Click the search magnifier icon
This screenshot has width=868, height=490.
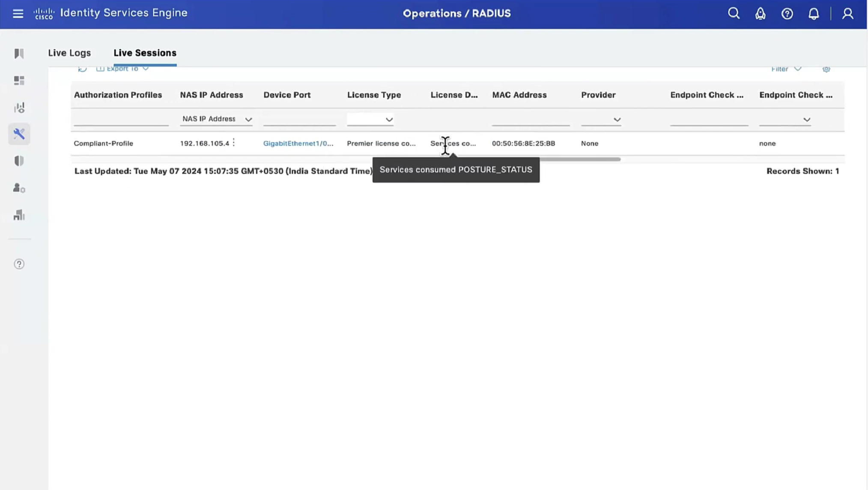click(x=734, y=14)
